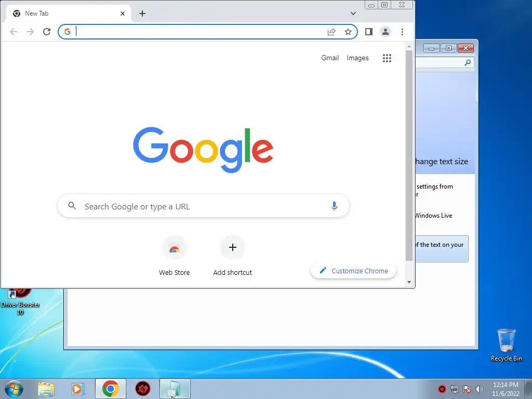Click the scrollbar down arrow in Chrome

409,282
